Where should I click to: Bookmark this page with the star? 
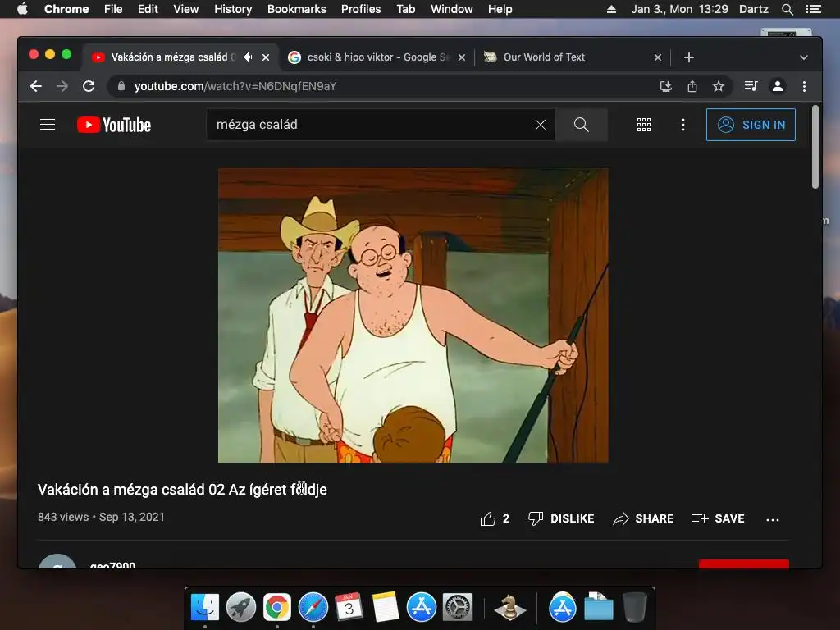pyautogui.click(x=719, y=86)
